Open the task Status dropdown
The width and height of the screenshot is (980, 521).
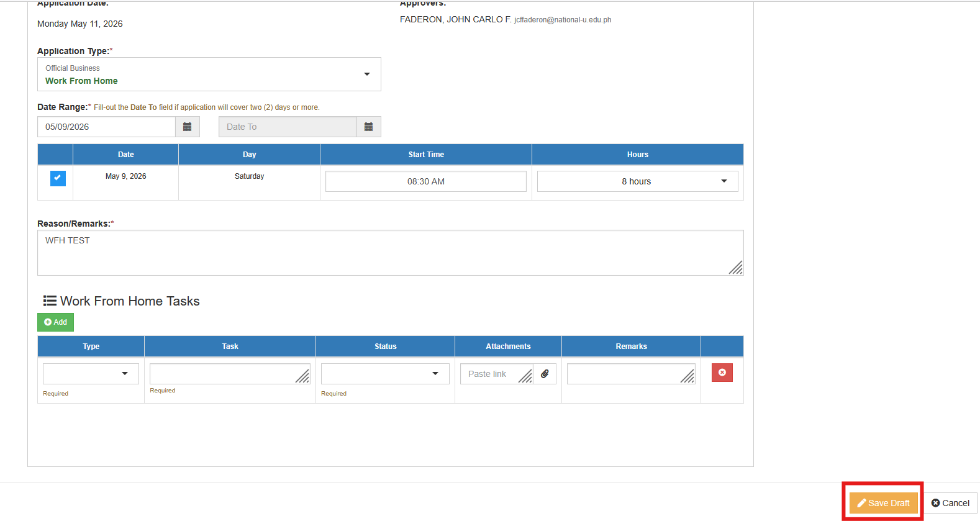coord(385,374)
